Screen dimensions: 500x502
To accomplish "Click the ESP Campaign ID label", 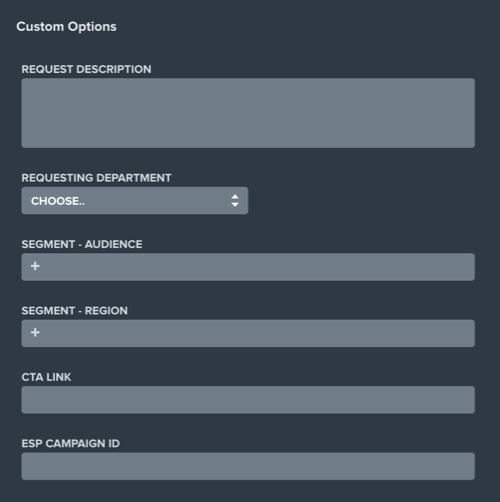I will click(x=71, y=443).
